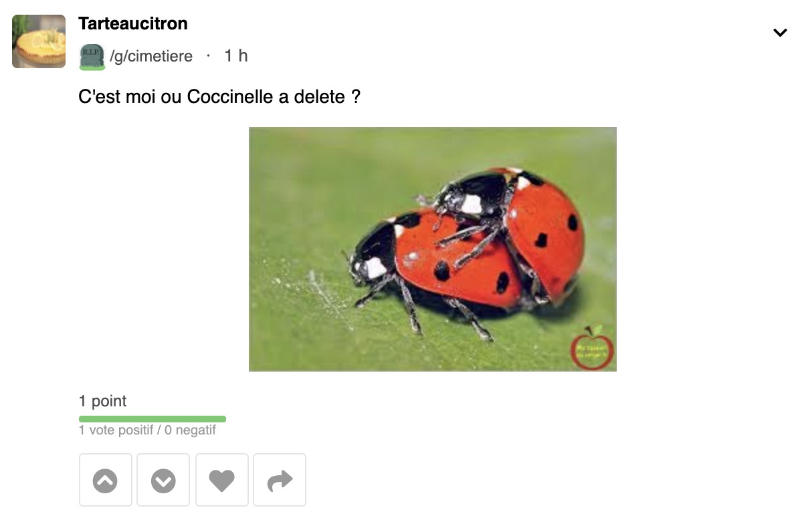This screenshot has width=800, height=532.
Task: Open Tarteaucitron's lemon tart avatar
Action: pos(39,41)
